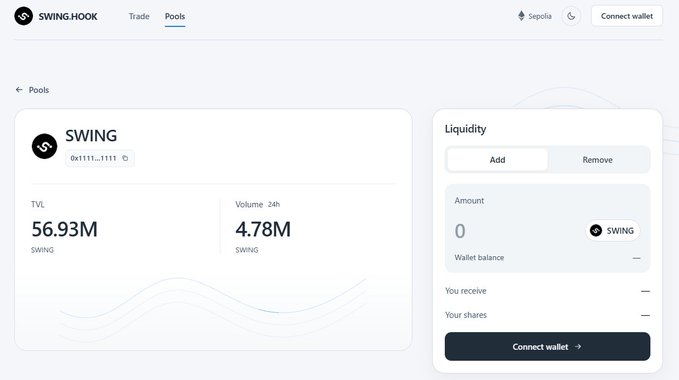Click the large SWING pool token logo

(44, 146)
